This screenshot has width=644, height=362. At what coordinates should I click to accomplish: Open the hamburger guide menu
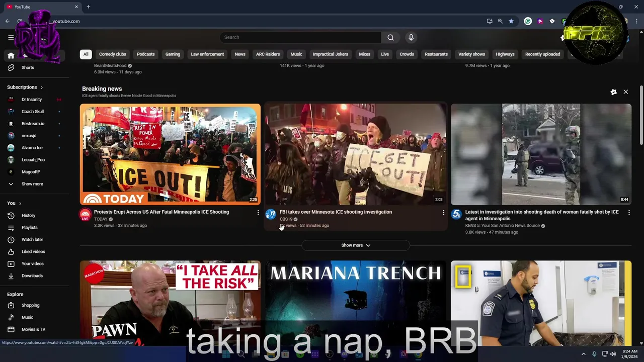[x=11, y=37]
